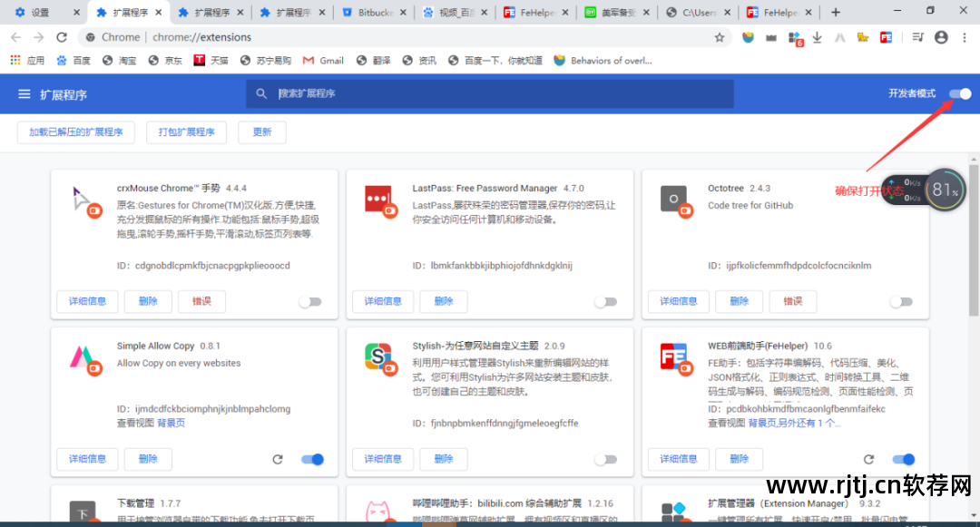
Task: Click the download arrow extension icon
Action: [x=817, y=37]
